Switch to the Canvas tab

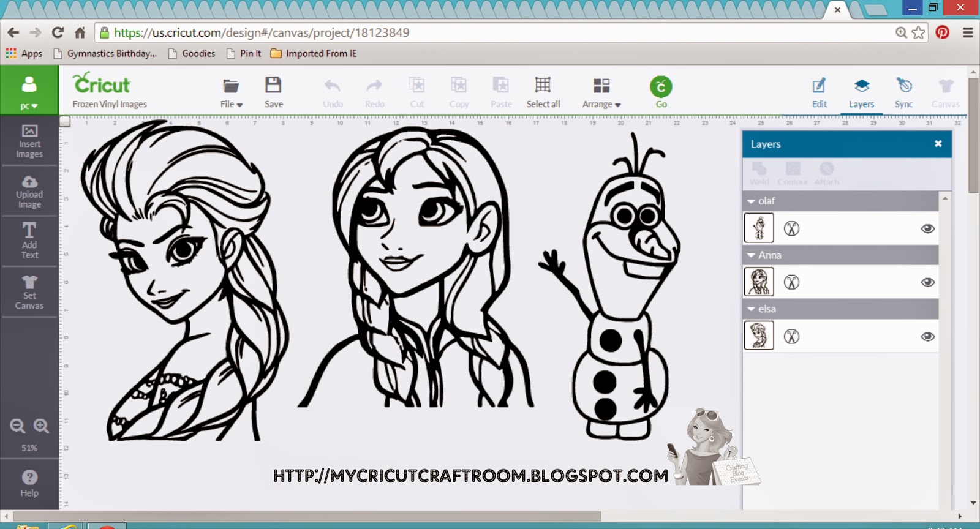(x=945, y=92)
